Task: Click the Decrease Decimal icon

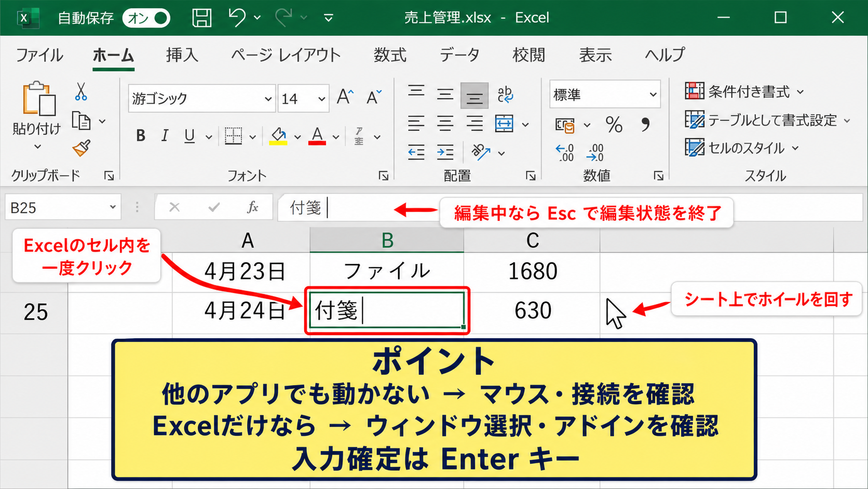Action: (x=595, y=153)
